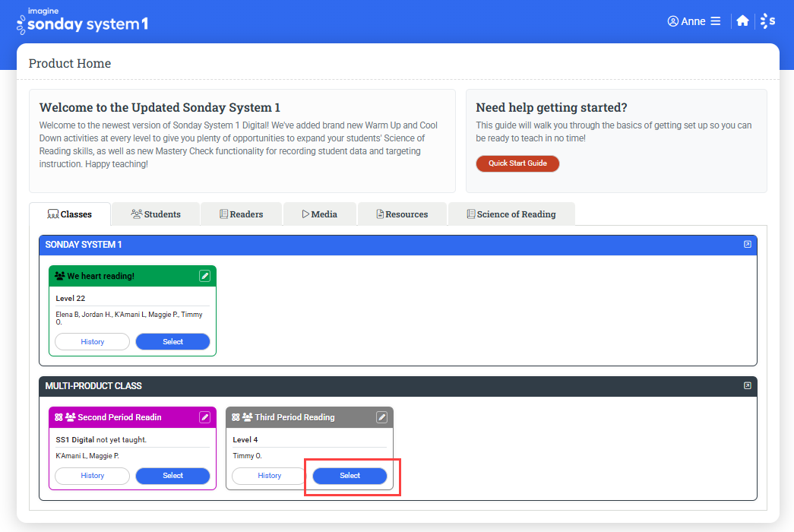
Task: Click the Anne user profile icon
Action: pos(672,21)
